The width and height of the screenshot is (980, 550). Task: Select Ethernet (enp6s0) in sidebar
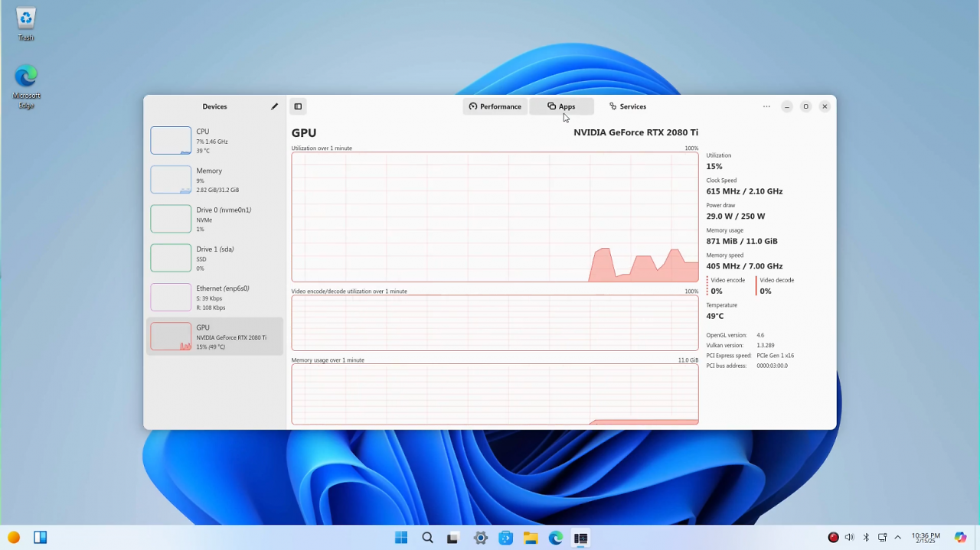click(x=214, y=298)
